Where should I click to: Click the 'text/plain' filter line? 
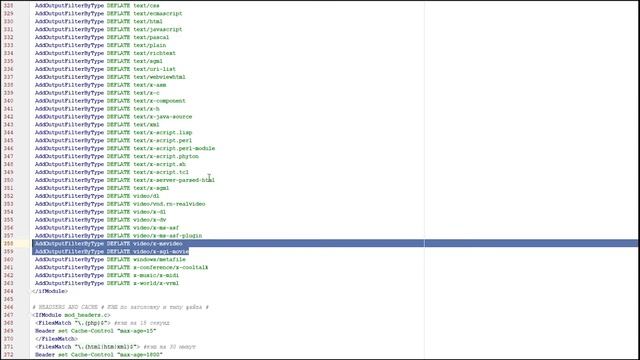[100, 45]
